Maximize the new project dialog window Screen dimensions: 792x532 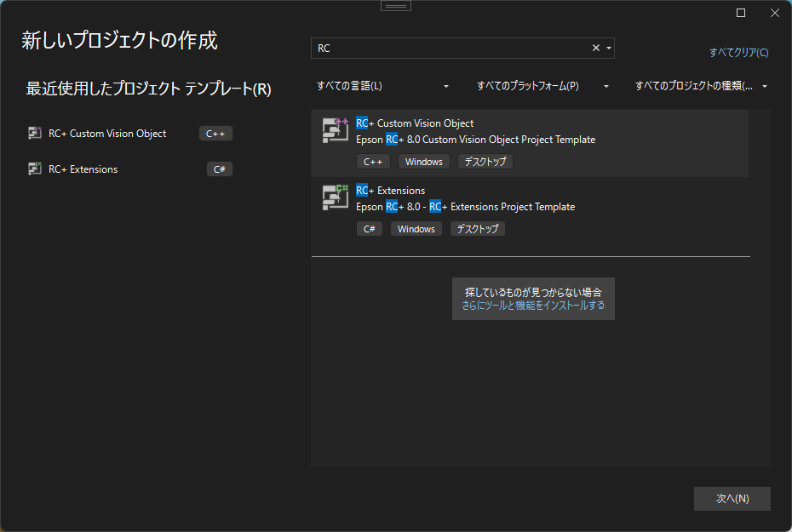coord(741,13)
